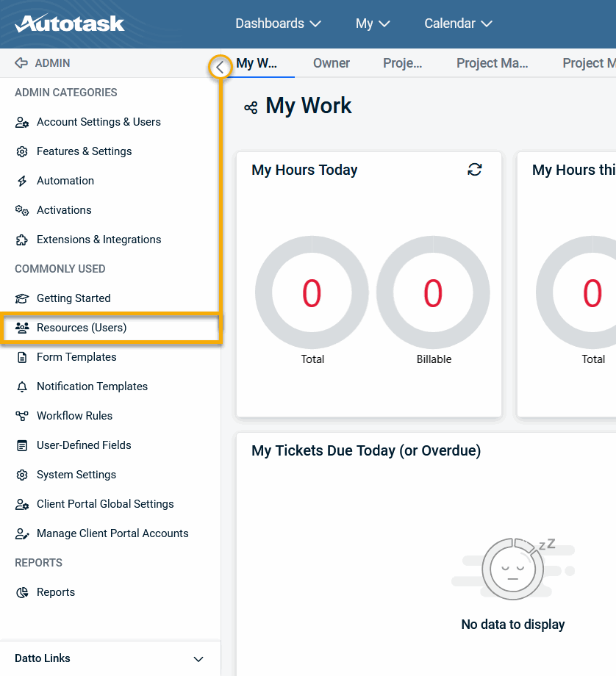Click the Form Templates document icon
Viewport: 616px width, 676px height.
[x=22, y=357]
